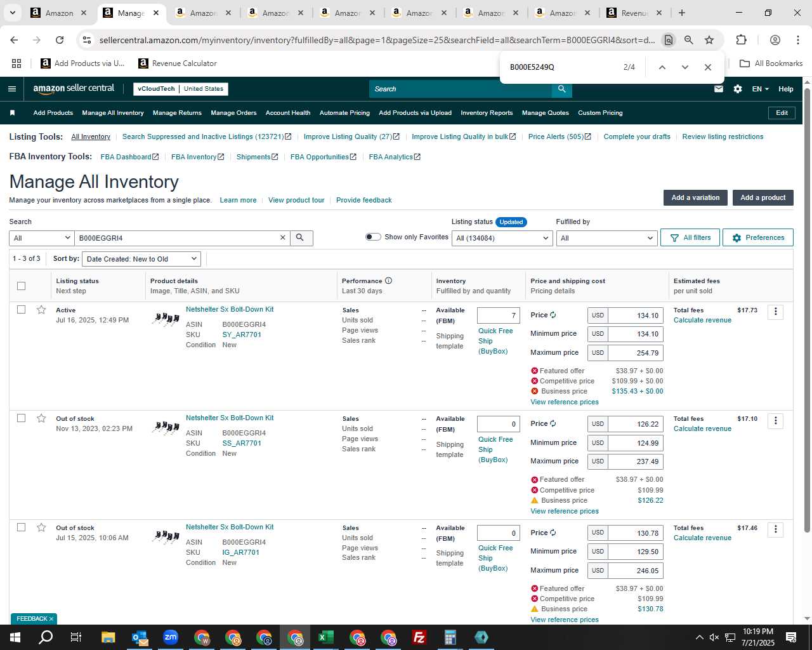Toggle Show only Favorites switch

pos(373,237)
